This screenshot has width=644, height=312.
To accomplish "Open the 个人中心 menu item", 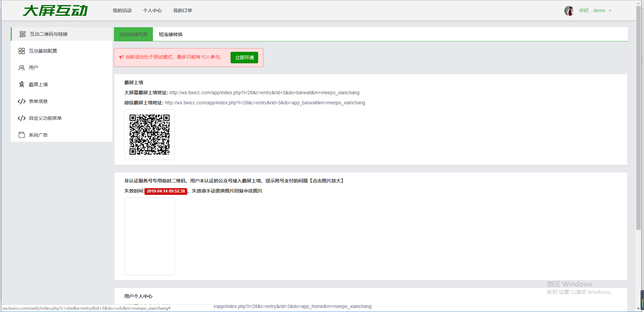I will (152, 11).
